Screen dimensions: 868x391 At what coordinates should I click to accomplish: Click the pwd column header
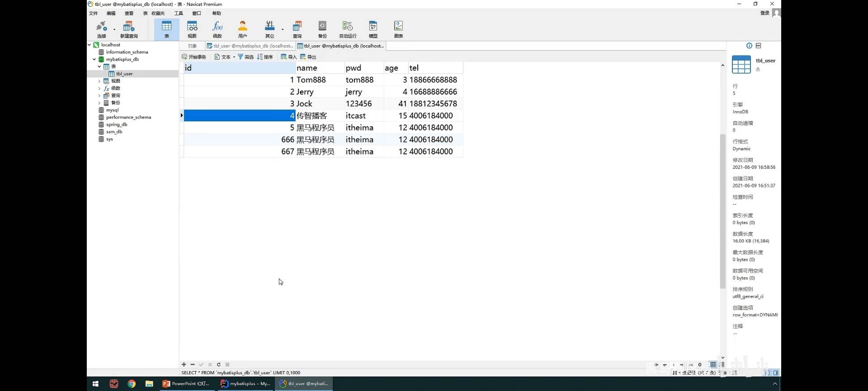[x=364, y=68]
